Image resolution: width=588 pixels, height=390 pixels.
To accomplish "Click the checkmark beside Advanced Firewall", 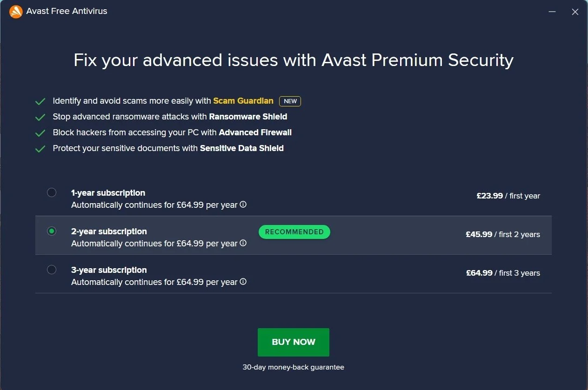I will pos(40,132).
